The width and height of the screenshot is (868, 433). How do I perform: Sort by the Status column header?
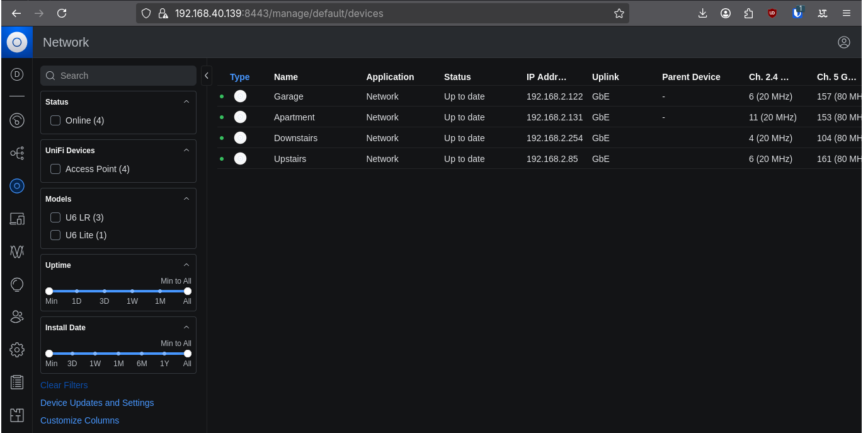coord(457,77)
